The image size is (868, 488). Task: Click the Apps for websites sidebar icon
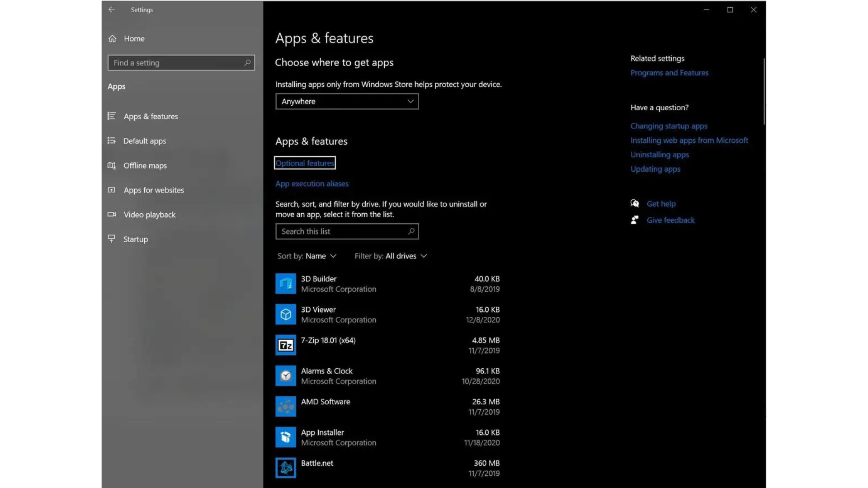pos(112,190)
